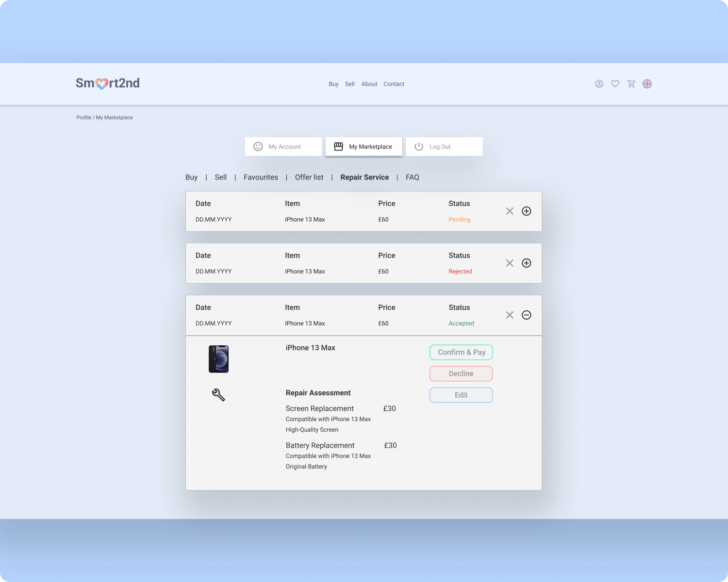Change language via UK flag icon
728x582 pixels.
[647, 84]
